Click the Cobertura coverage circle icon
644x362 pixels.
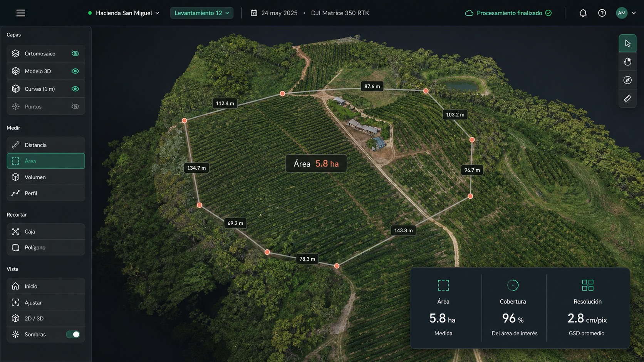[x=513, y=285]
